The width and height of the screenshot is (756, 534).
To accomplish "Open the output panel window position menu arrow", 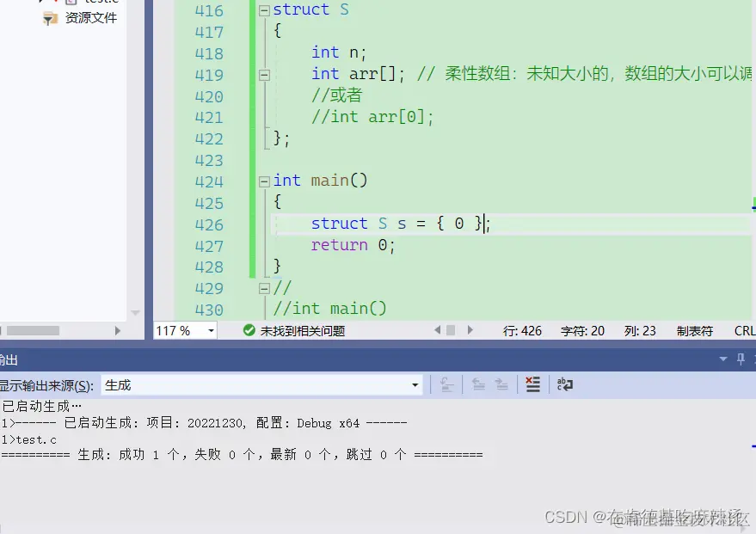I will point(722,359).
